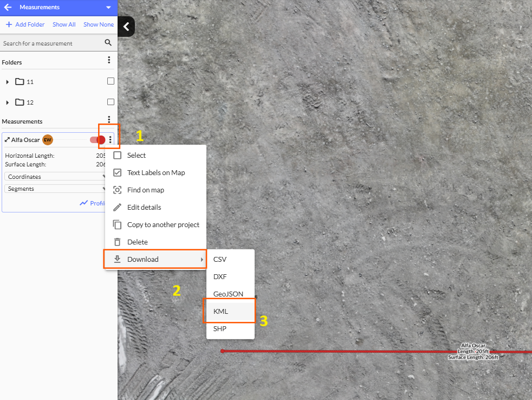Expand folder 11 tree arrow

coord(7,82)
